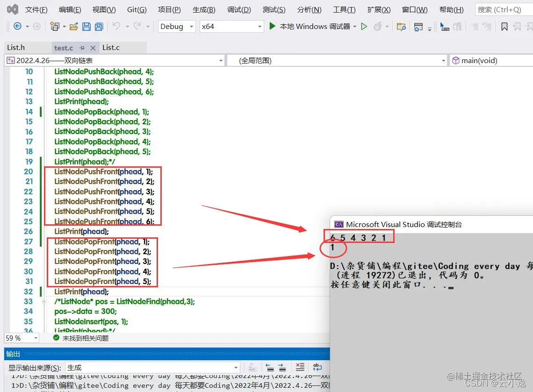Click the New Project toolbar icon
533x392 pixels.
[55, 26]
